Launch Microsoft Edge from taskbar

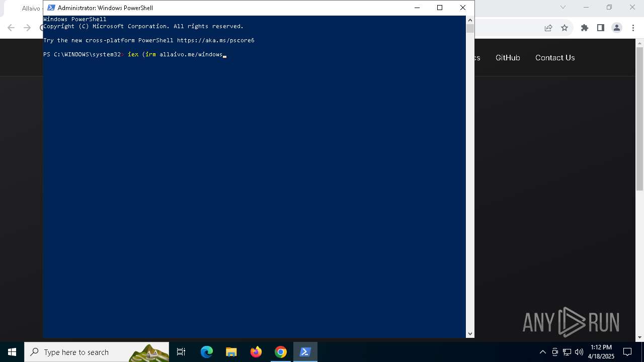(x=207, y=352)
